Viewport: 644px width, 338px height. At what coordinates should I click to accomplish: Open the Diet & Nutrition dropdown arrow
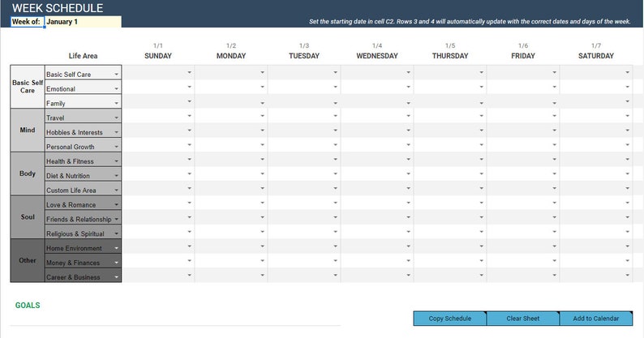(116, 176)
